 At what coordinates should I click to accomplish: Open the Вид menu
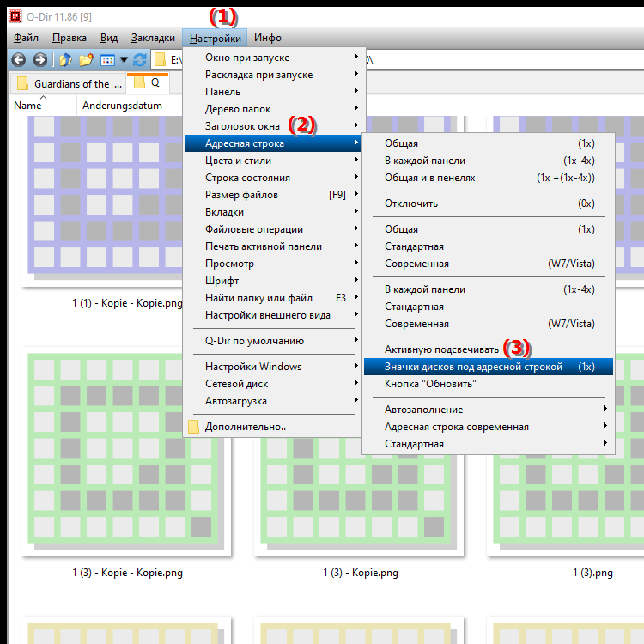[x=109, y=38]
